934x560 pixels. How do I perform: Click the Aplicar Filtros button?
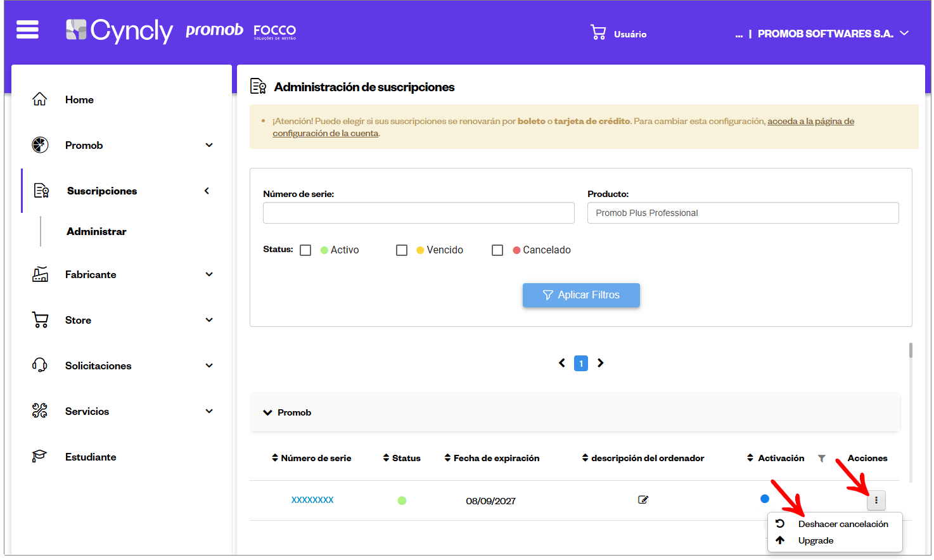point(581,295)
